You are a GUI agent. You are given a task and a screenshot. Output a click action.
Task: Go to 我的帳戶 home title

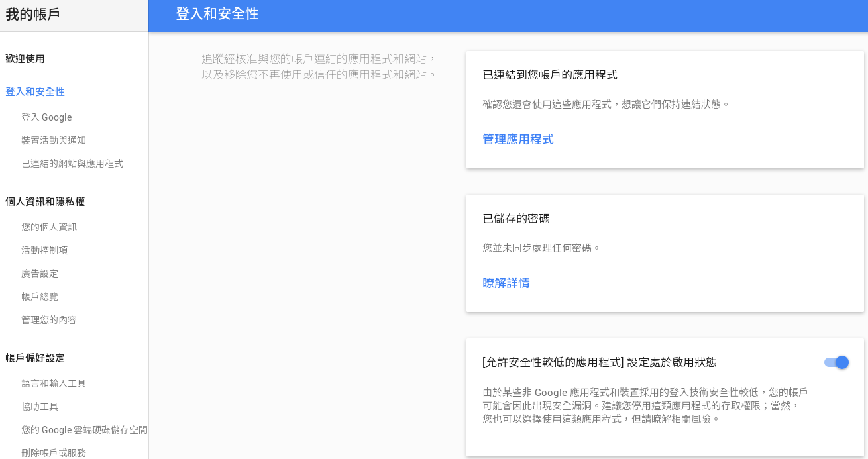click(32, 15)
